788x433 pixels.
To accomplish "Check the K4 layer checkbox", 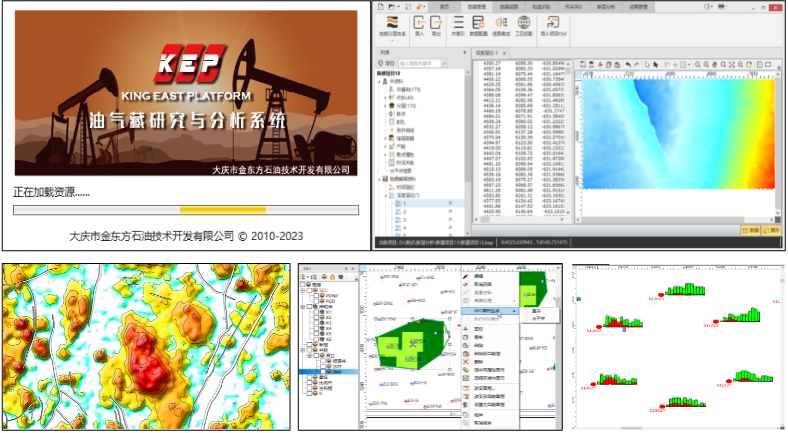I will pyautogui.click(x=316, y=329).
